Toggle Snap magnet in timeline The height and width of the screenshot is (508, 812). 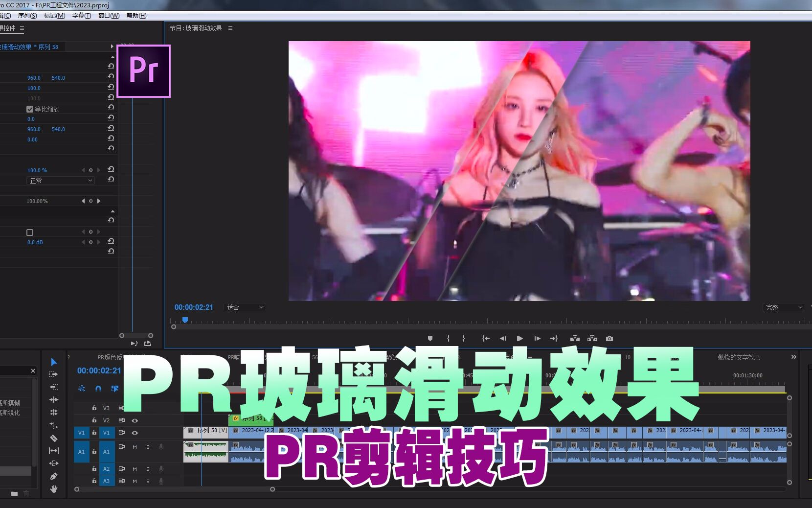98,389
